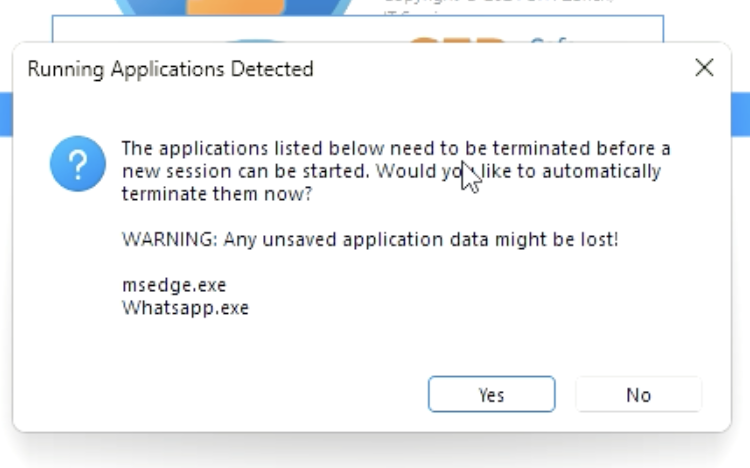Click the blue strip at right screen edge
Image resolution: width=750 pixels, height=468 pixels.
(740, 114)
